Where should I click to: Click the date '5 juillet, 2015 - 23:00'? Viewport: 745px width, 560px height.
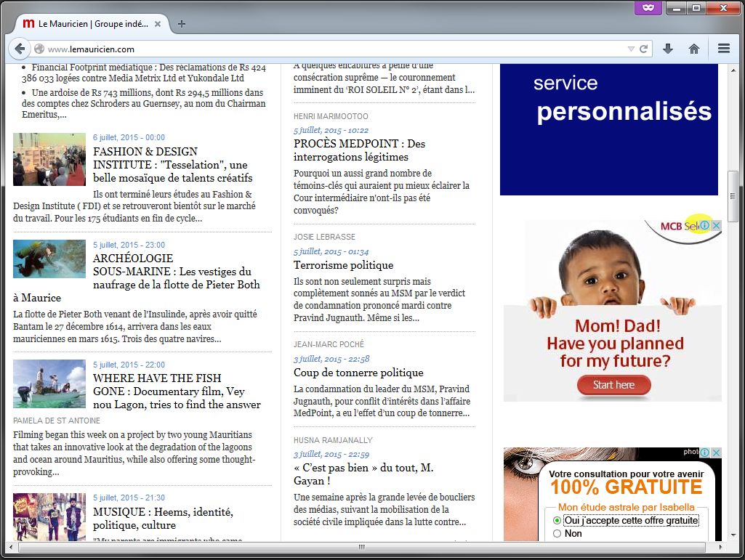[129, 245]
